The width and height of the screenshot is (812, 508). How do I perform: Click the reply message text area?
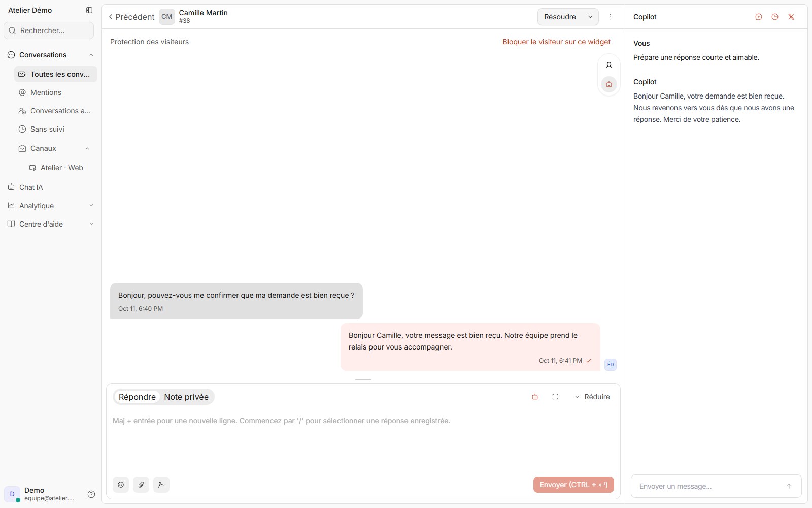(x=363, y=441)
